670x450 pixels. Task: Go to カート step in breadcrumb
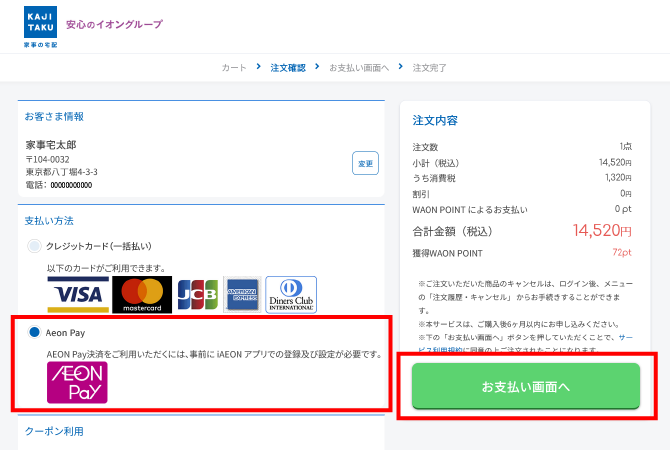tap(234, 68)
